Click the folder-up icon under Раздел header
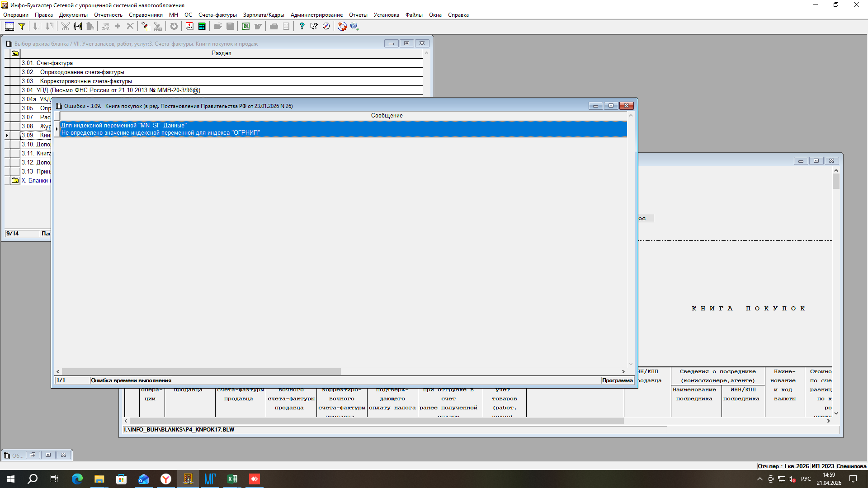 15,53
